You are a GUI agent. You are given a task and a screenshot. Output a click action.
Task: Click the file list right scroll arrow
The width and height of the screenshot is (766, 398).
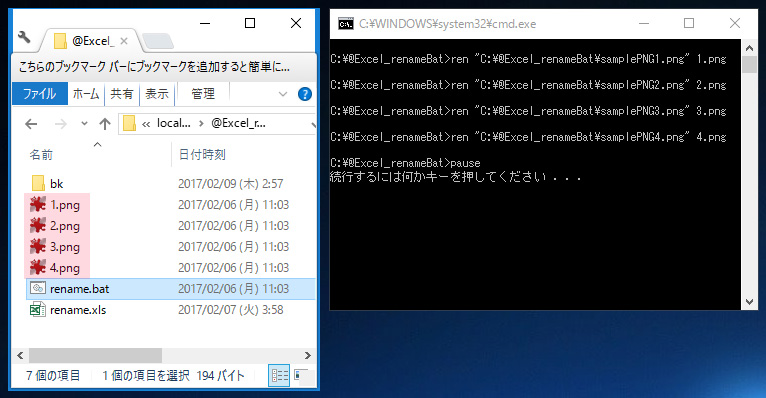coord(308,356)
